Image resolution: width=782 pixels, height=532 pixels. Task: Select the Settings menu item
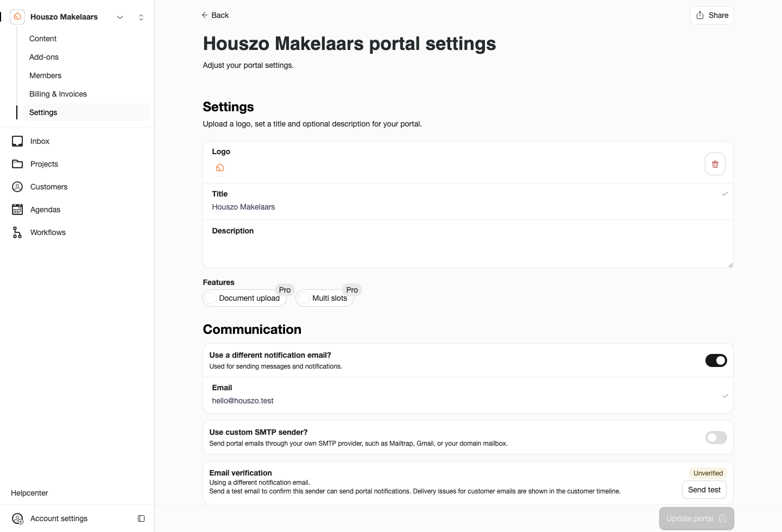click(86, 112)
